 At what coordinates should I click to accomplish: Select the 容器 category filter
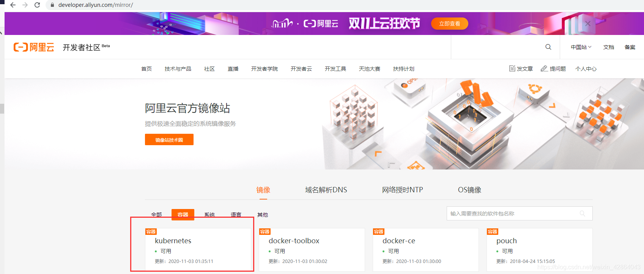tap(183, 215)
